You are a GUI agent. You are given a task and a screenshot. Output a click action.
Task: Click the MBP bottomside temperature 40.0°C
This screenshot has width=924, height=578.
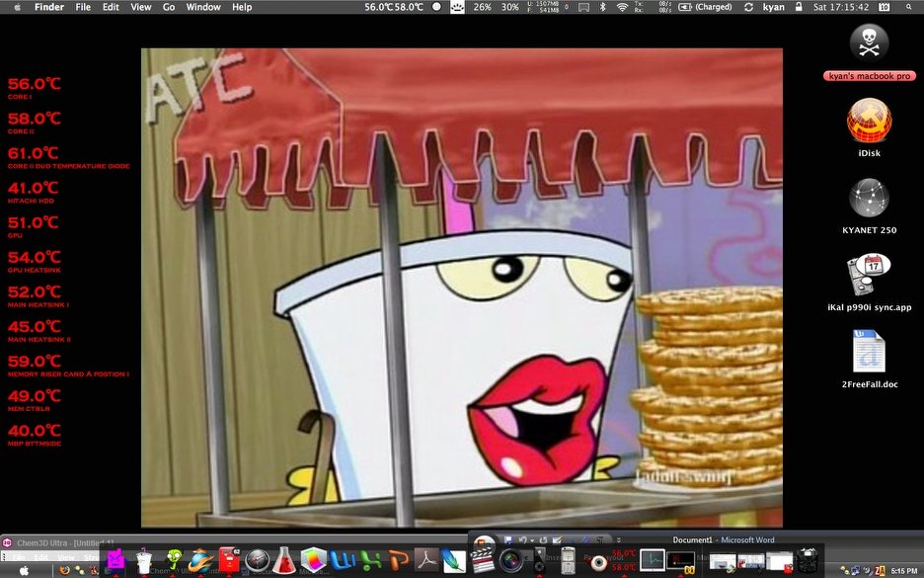point(35,431)
